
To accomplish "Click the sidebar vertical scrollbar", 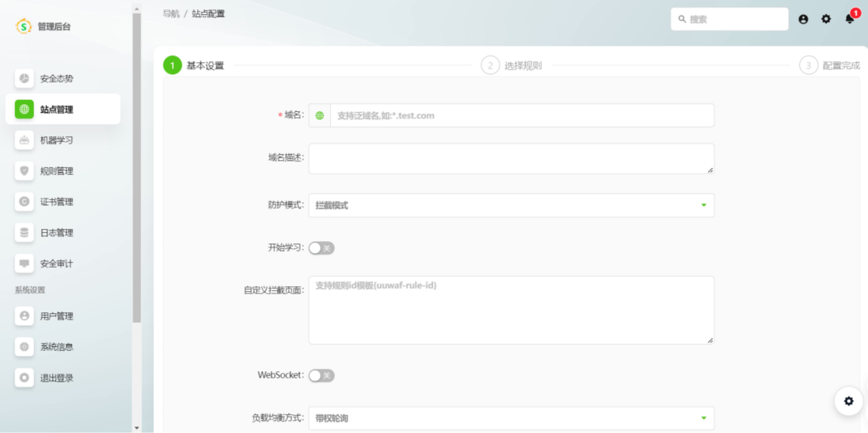I will 137,168.
